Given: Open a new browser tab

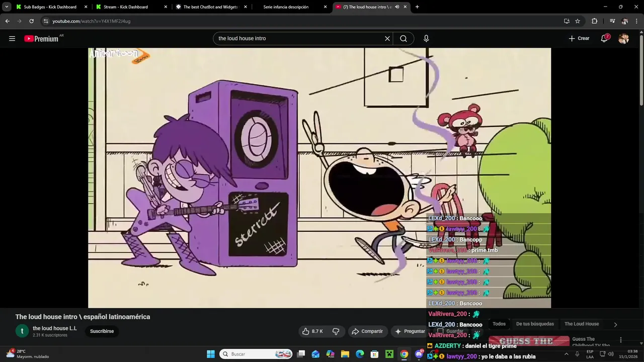Looking at the screenshot, I should tap(417, 7).
